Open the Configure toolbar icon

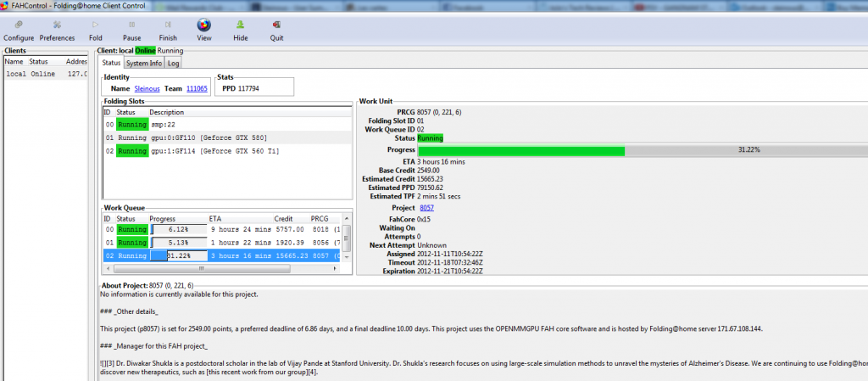click(19, 25)
